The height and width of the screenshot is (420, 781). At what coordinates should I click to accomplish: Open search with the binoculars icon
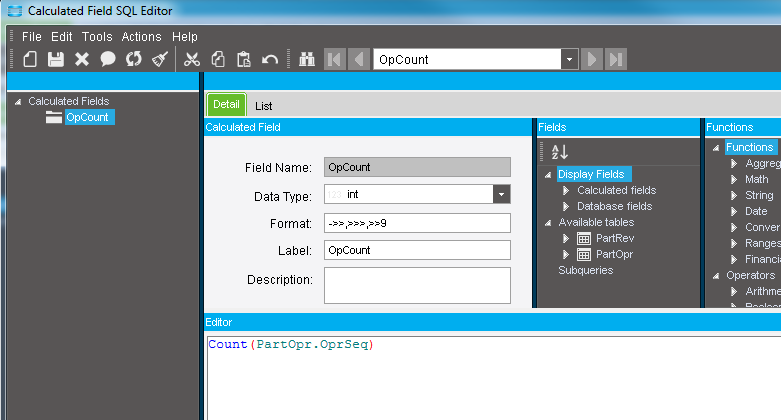tap(307, 59)
